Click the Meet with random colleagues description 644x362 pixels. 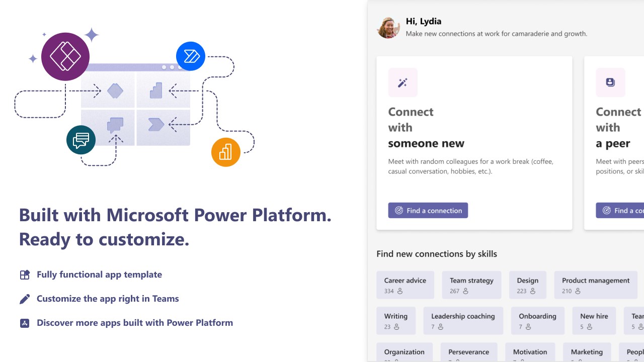471,166
